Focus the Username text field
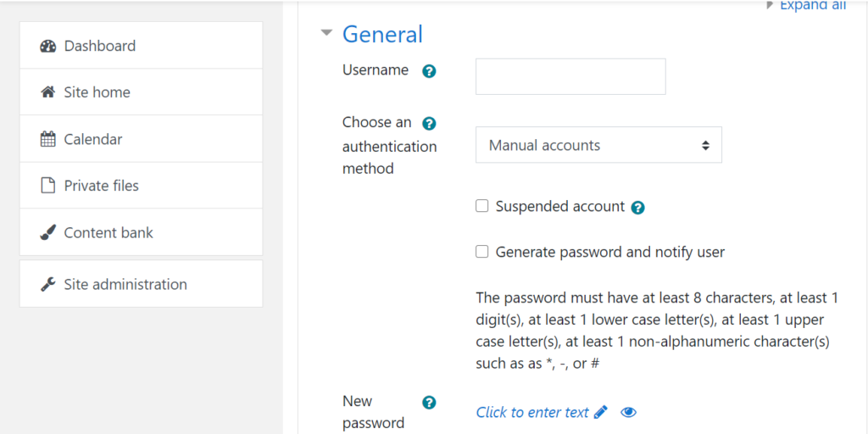This screenshot has height=434, width=868. [570, 76]
